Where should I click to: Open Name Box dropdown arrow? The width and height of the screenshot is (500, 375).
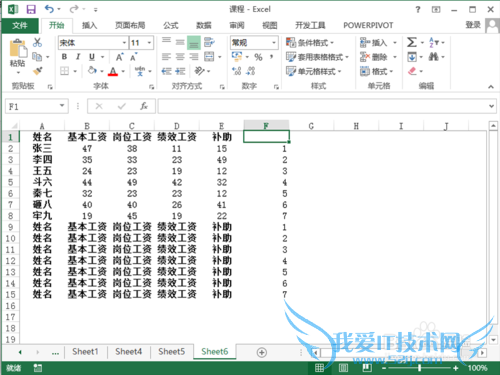pyautogui.click(x=62, y=106)
